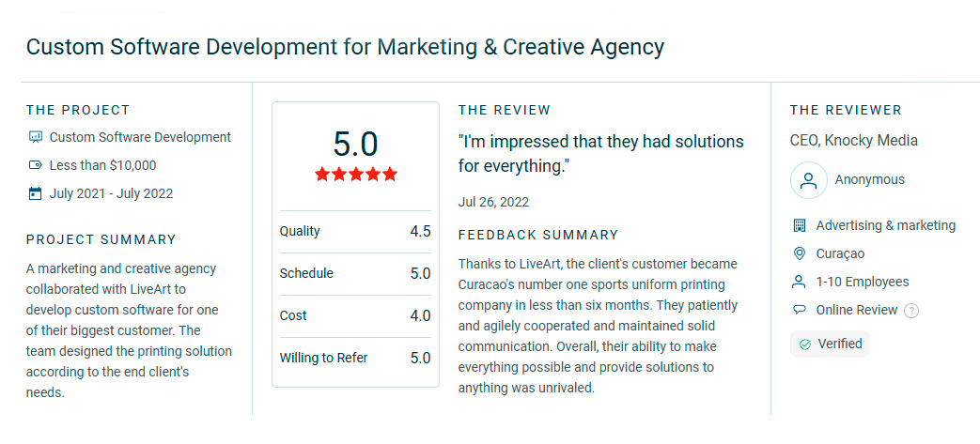Click the location pin icon beside Curaçao
The height and width of the screenshot is (444, 980).
pyautogui.click(x=799, y=253)
